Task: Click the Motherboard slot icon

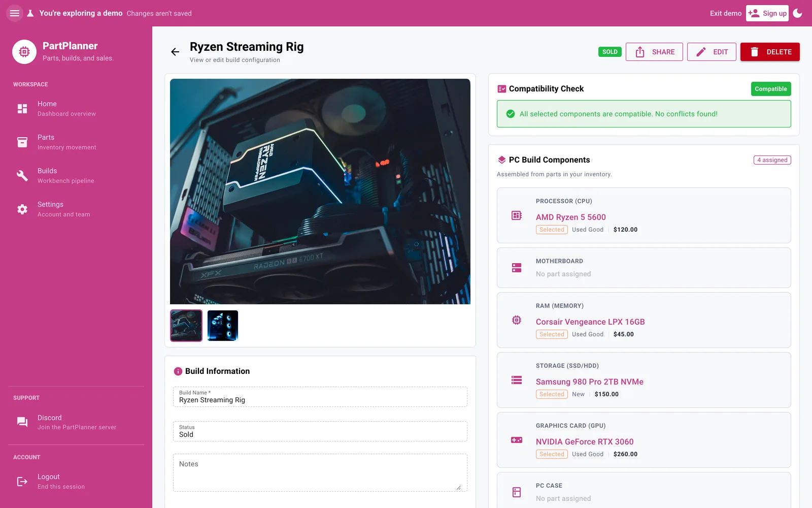Action: click(x=517, y=268)
